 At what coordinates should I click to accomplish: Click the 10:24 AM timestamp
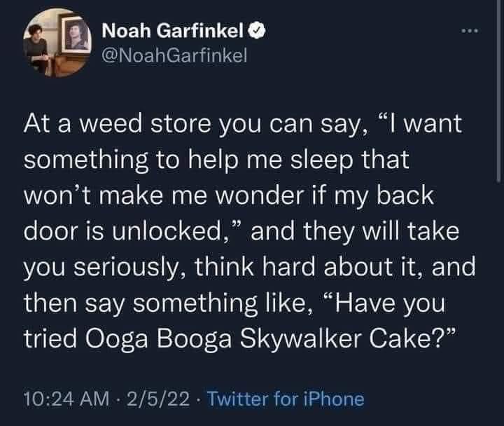[x=66, y=399]
